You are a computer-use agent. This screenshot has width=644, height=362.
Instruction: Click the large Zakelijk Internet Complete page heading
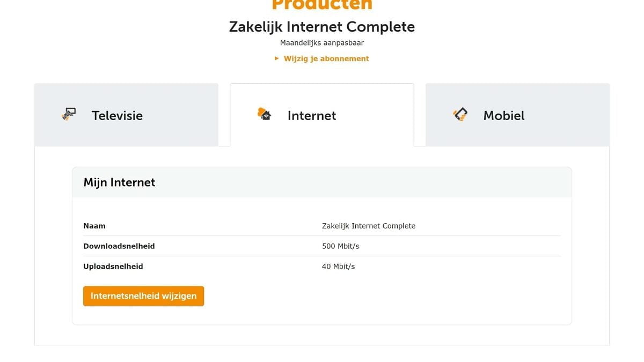point(322,27)
